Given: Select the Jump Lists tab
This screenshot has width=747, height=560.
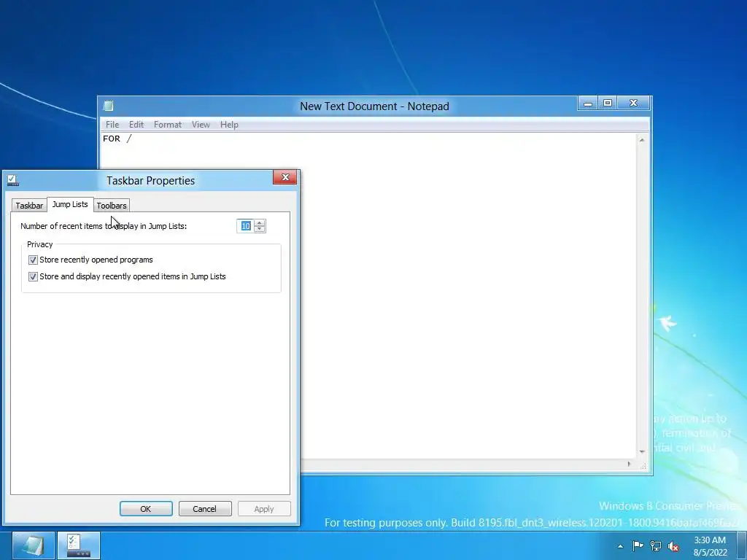Looking at the screenshot, I should 70,204.
